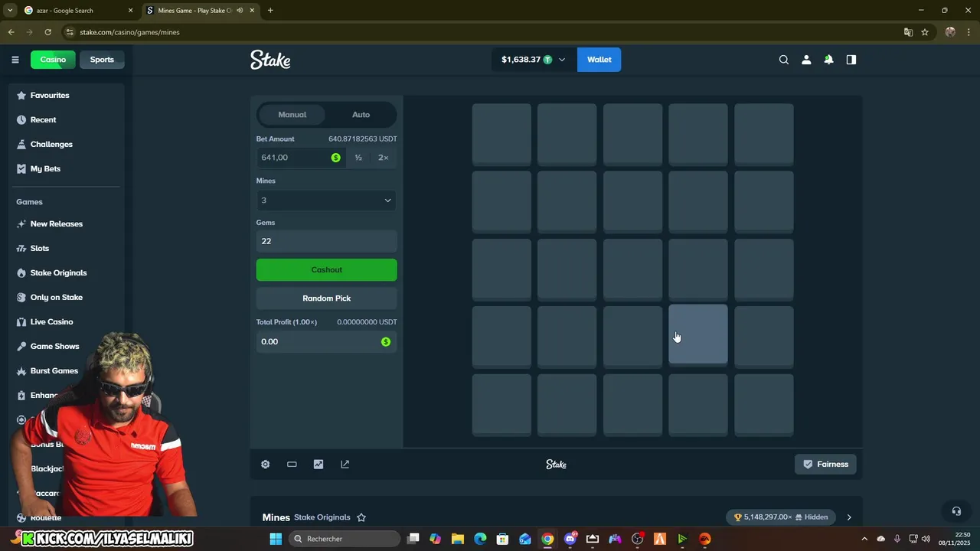Click the dollar currency icon in bet amount
The image size is (980, 551).
(335, 158)
